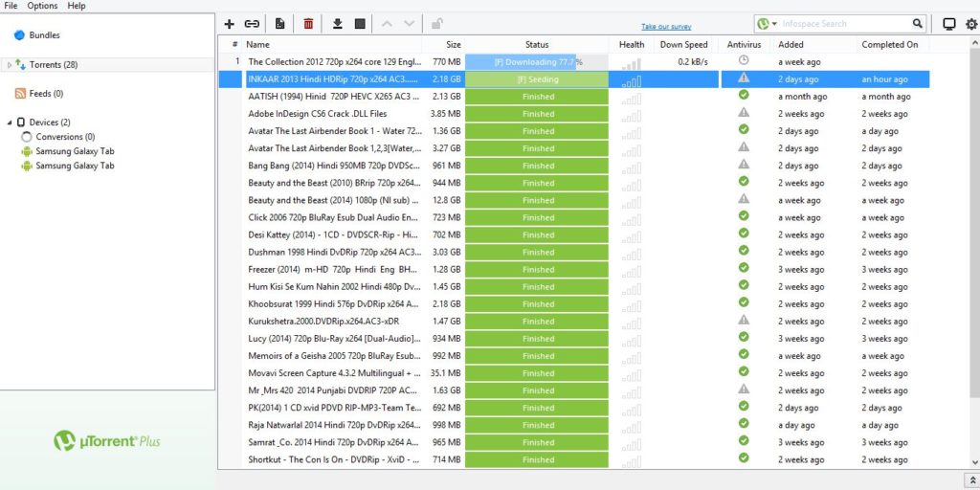
Task: Sort by the Antivirus column header
Action: click(x=744, y=44)
